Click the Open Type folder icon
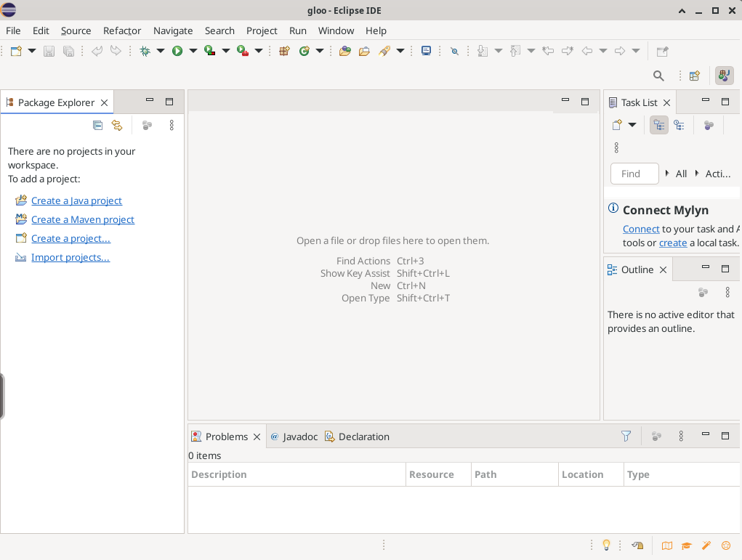742x560 pixels. pos(345,51)
